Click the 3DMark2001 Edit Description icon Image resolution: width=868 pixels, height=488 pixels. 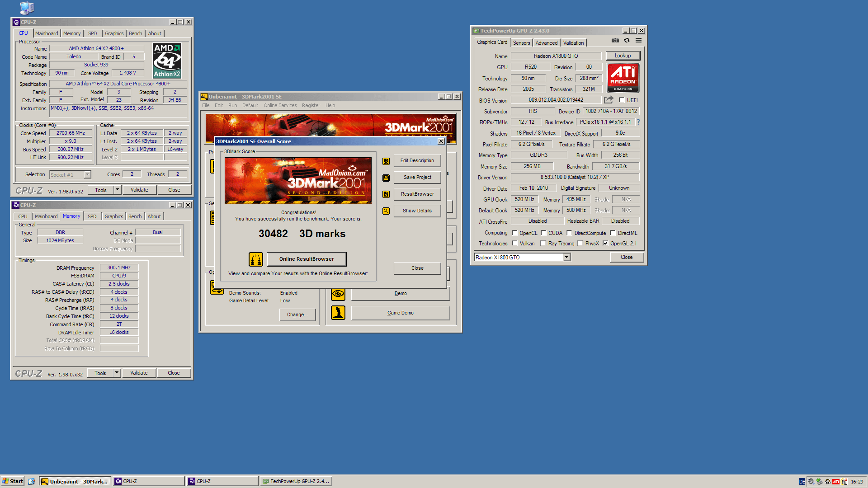tap(387, 160)
